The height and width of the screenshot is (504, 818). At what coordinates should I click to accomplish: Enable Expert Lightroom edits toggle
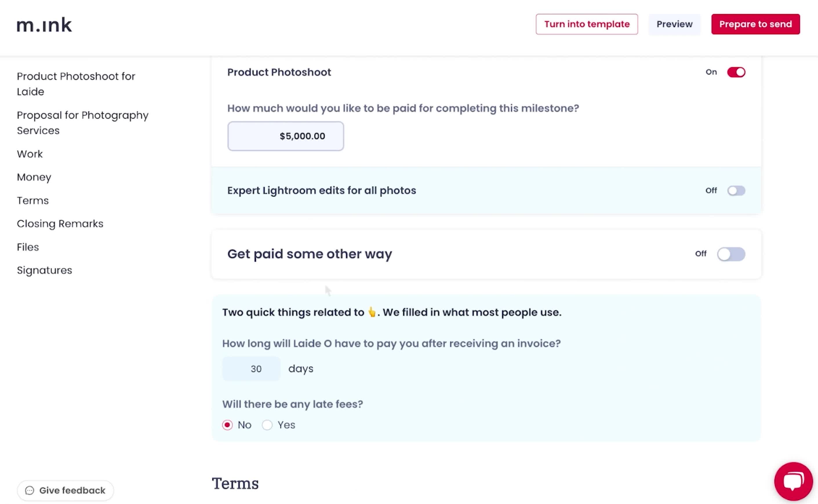click(736, 190)
